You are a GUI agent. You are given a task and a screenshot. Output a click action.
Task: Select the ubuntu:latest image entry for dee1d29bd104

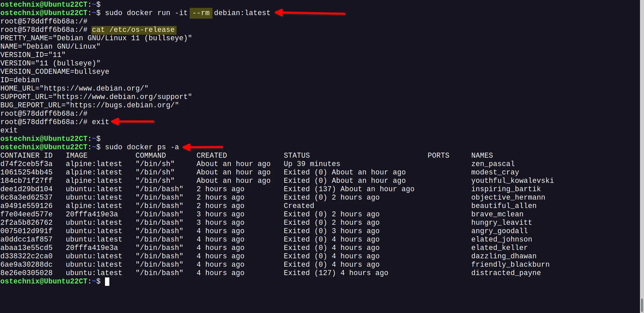click(x=94, y=189)
